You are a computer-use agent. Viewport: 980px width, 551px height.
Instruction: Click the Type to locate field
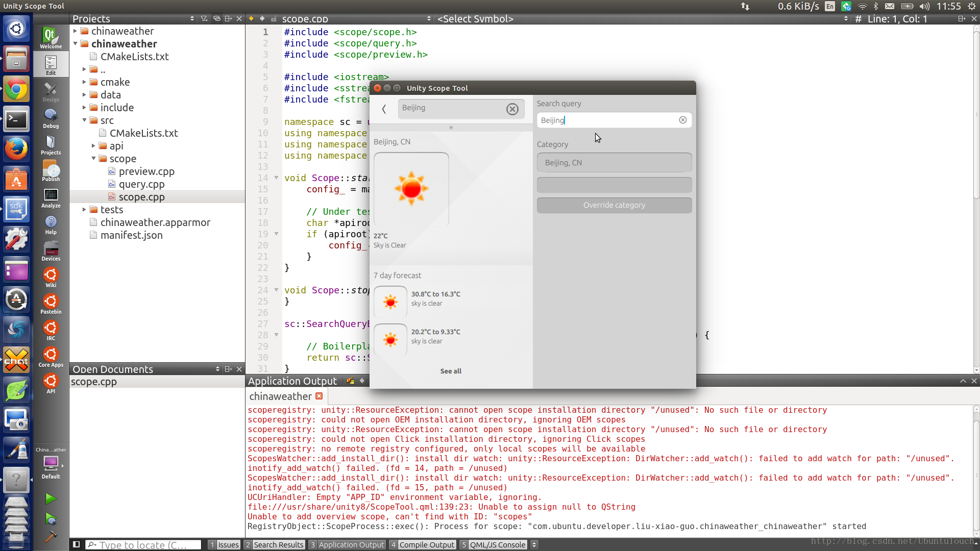click(x=143, y=544)
